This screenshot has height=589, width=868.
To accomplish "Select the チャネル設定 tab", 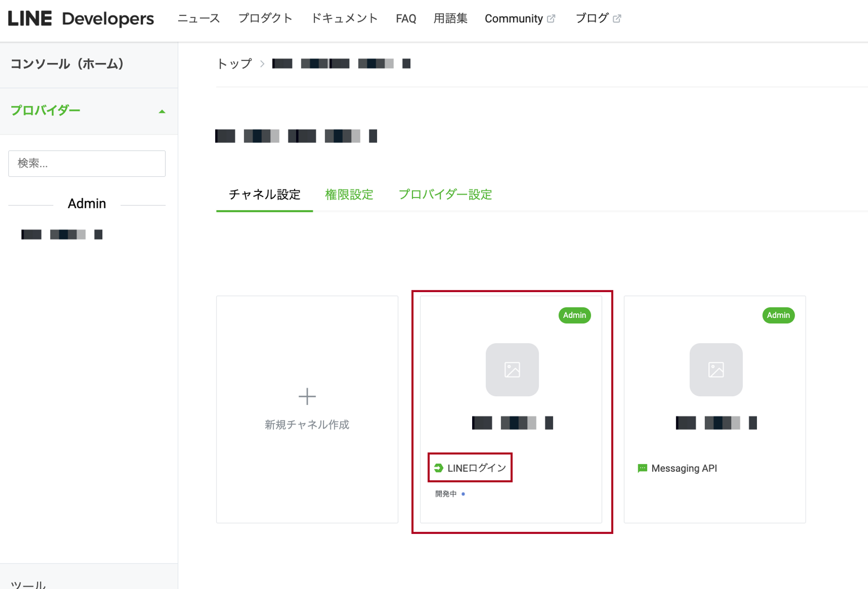I will pos(264,194).
